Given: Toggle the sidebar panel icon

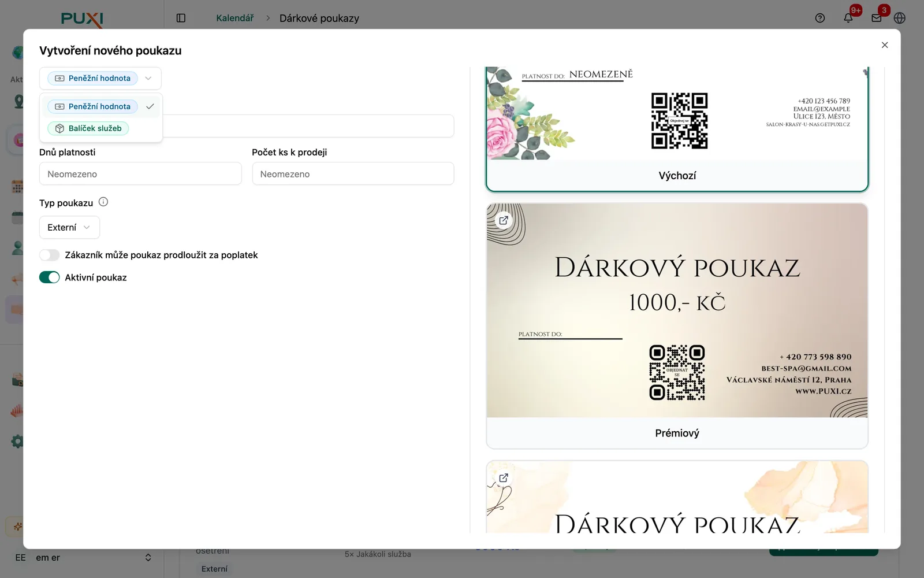Looking at the screenshot, I should pyautogui.click(x=181, y=18).
